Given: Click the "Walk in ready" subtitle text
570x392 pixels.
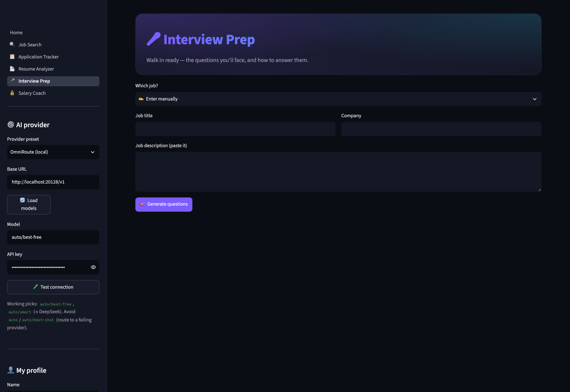Looking at the screenshot, I should pos(227,60).
